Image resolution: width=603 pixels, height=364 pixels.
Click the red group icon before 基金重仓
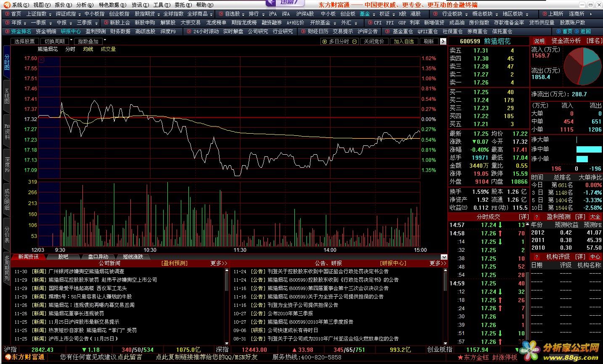pyautogui.click(x=388, y=32)
